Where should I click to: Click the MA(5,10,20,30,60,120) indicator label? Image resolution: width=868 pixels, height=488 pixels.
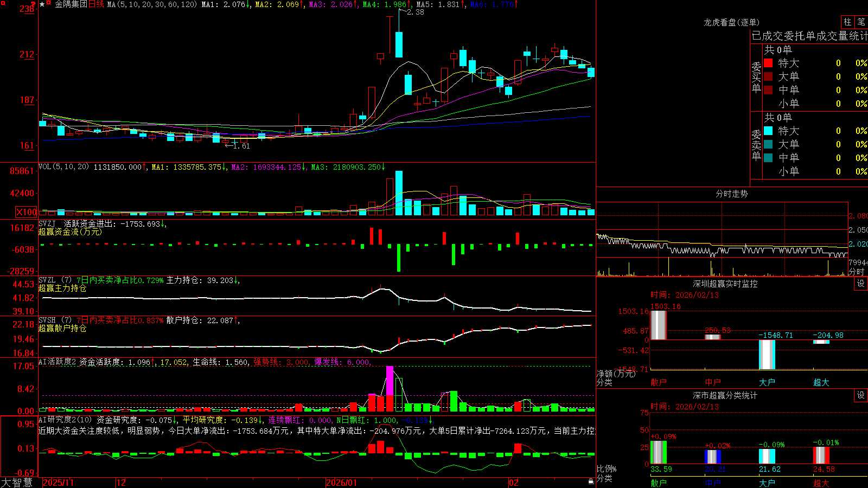152,4
